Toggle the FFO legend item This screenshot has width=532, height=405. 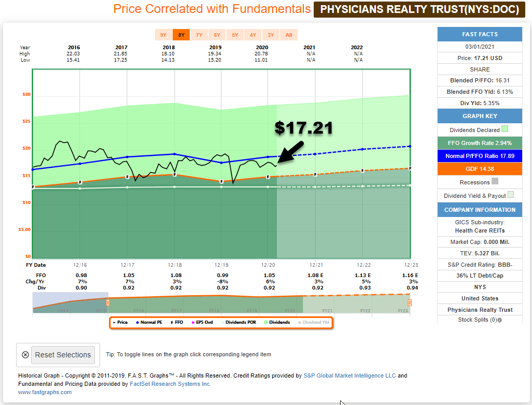coord(177,322)
